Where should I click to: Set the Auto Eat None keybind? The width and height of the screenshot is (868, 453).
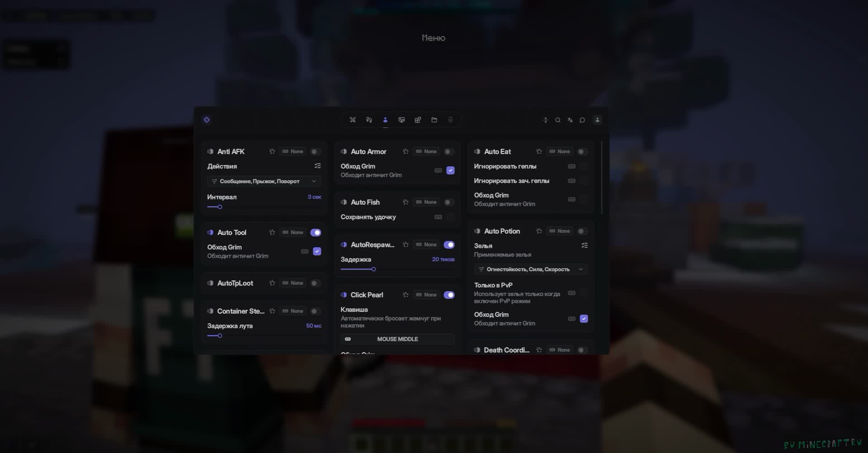(560, 151)
